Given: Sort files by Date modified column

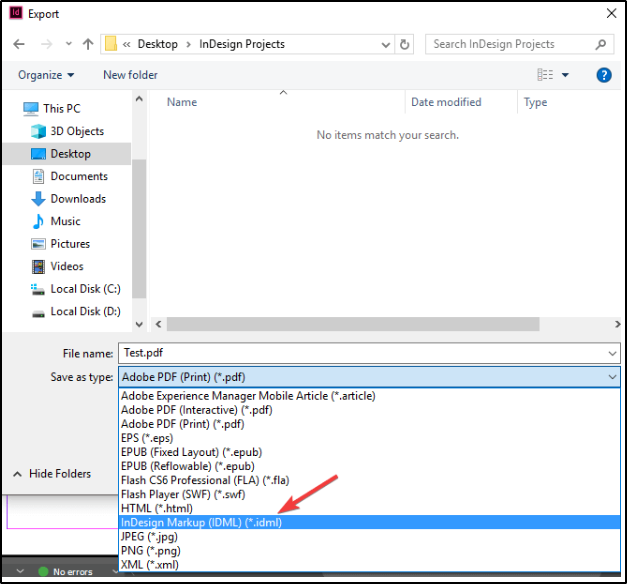Looking at the screenshot, I should tap(446, 102).
